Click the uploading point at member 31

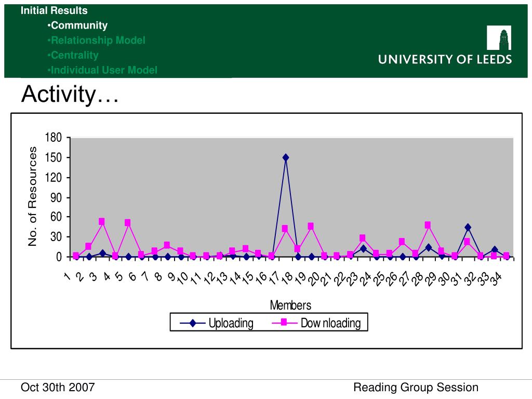(x=468, y=228)
